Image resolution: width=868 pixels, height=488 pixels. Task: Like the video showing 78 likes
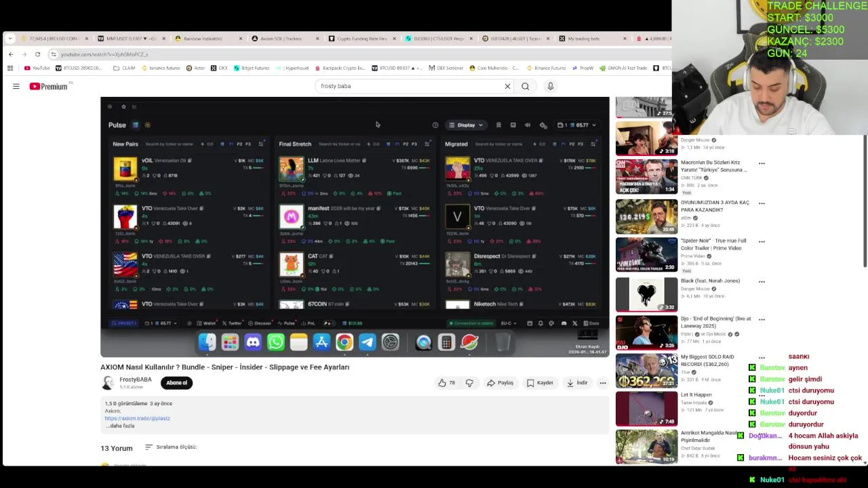(447, 383)
